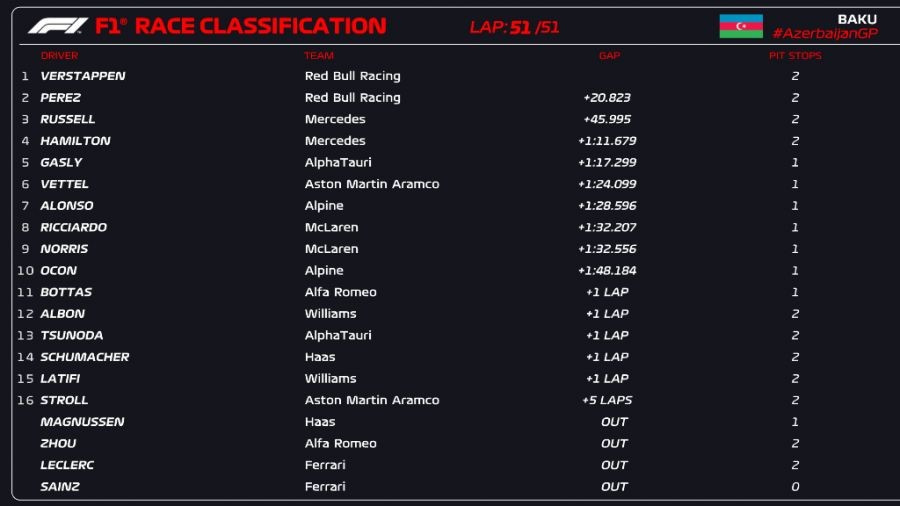900x506 pixels.
Task: Click the F1 logo icon
Action: click(58, 26)
